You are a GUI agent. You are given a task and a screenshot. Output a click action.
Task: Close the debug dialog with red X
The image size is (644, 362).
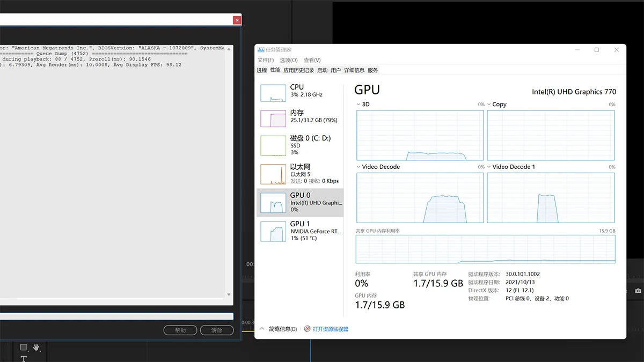coord(237,20)
